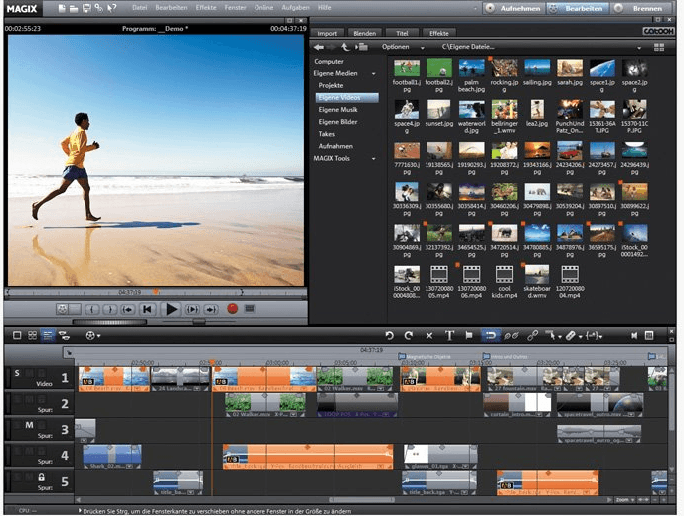Open the path dropdown arrow in media pool

click(x=639, y=48)
